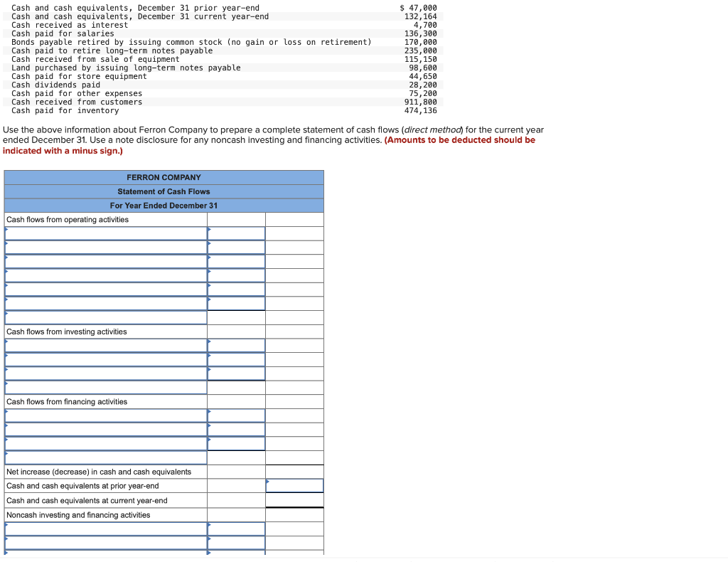Viewport: 728px width, 562px height.
Task: Select the second investing activities description cell
Action: (105, 359)
